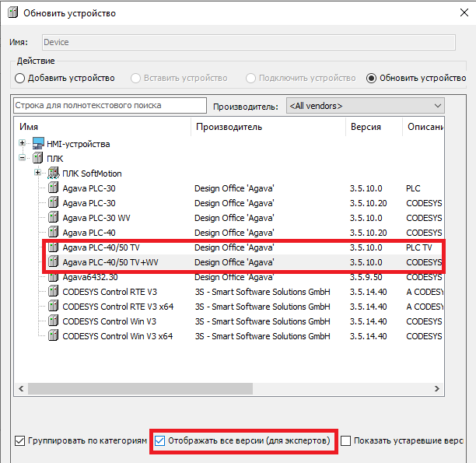Uncheck Отображать все версии (для экспертов)
Image resolution: width=476 pixels, height=463 pixels.
159,440
